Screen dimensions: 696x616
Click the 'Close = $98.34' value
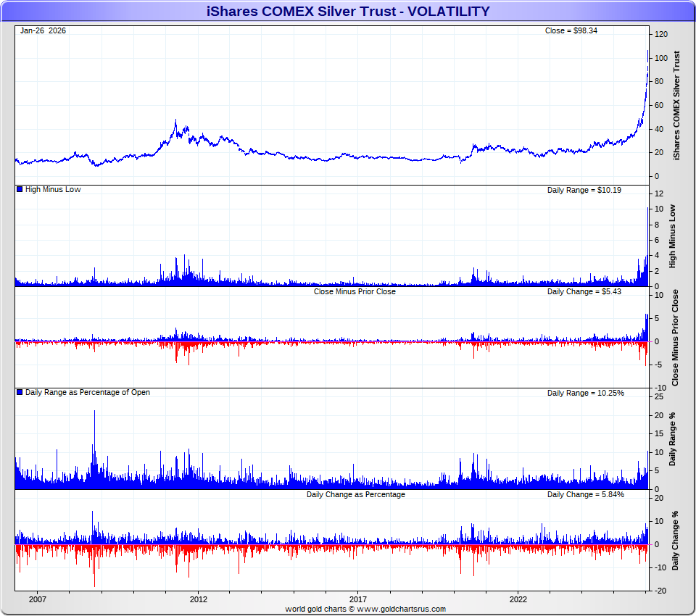(571, 30)
